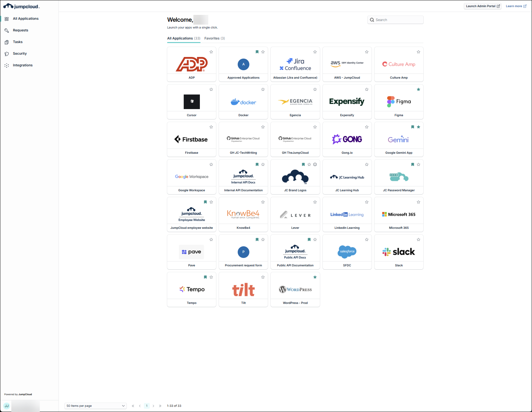The width and height of the screenshot is (532, 412).
Task: Open the Salesforce SFDC app thumbnail
Action: tap(347, 251)
